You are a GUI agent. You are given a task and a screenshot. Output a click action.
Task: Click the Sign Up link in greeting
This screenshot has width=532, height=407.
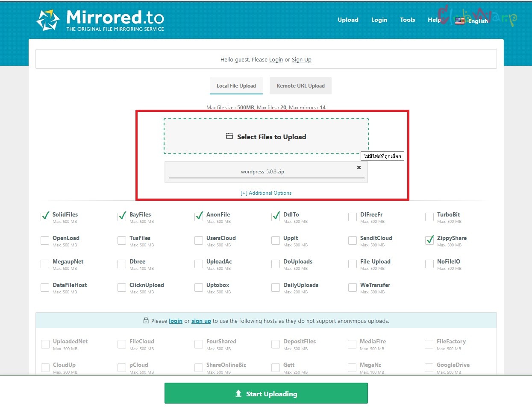coord(301,60)
